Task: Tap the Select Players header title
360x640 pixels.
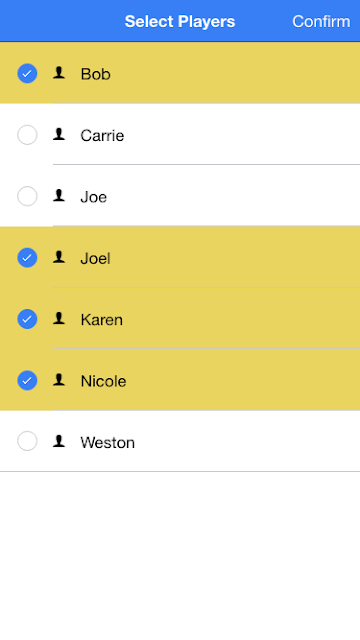Action: 180,21
